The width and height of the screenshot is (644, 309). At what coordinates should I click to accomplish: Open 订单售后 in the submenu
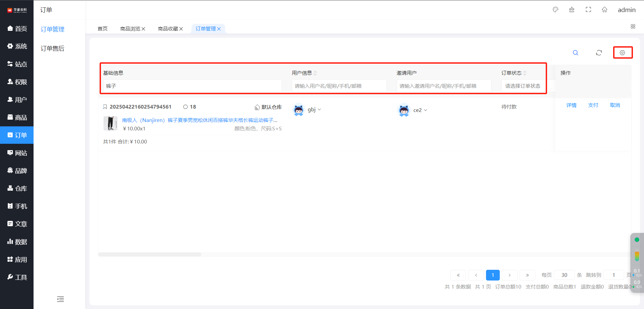(x=52, y=49)
